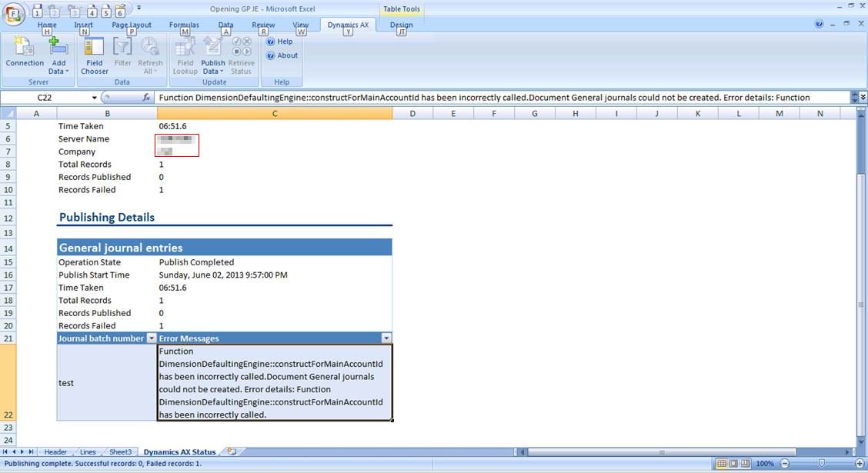Image resolution: width=868 pixels, height=473 pixels.
Task: Expand the Add Data dropdown arrow
Action: [x=67, y=72]
